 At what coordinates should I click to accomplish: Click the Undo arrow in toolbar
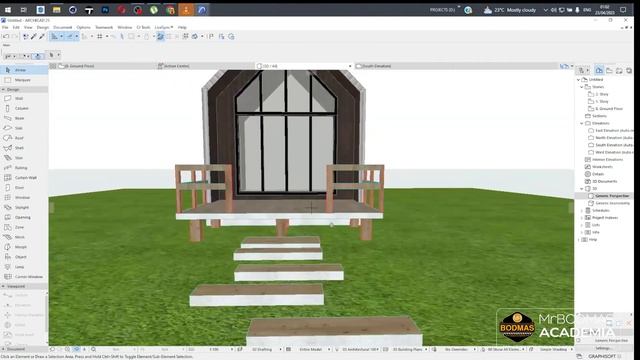click(6, 36)
